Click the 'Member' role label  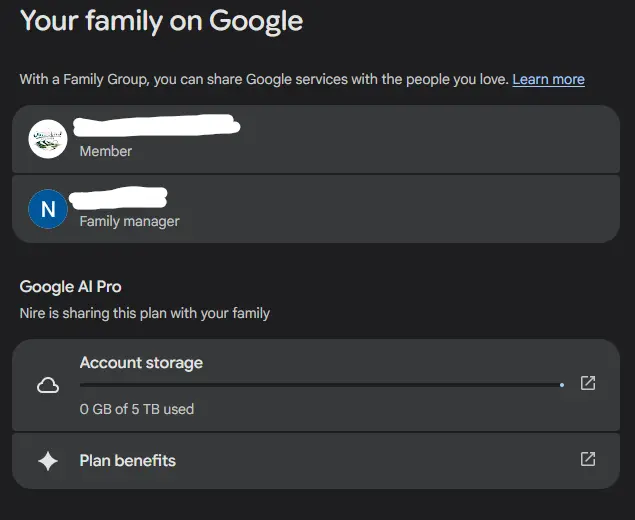click(x=106, y=151)
